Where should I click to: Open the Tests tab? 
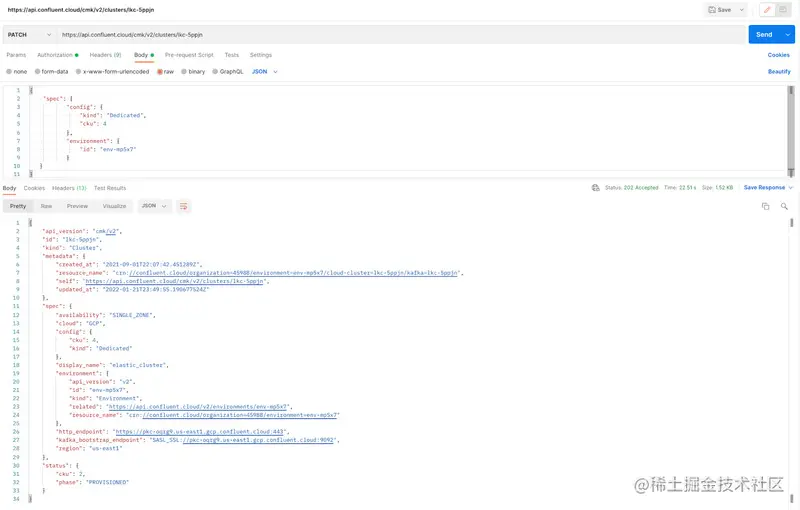232,55
